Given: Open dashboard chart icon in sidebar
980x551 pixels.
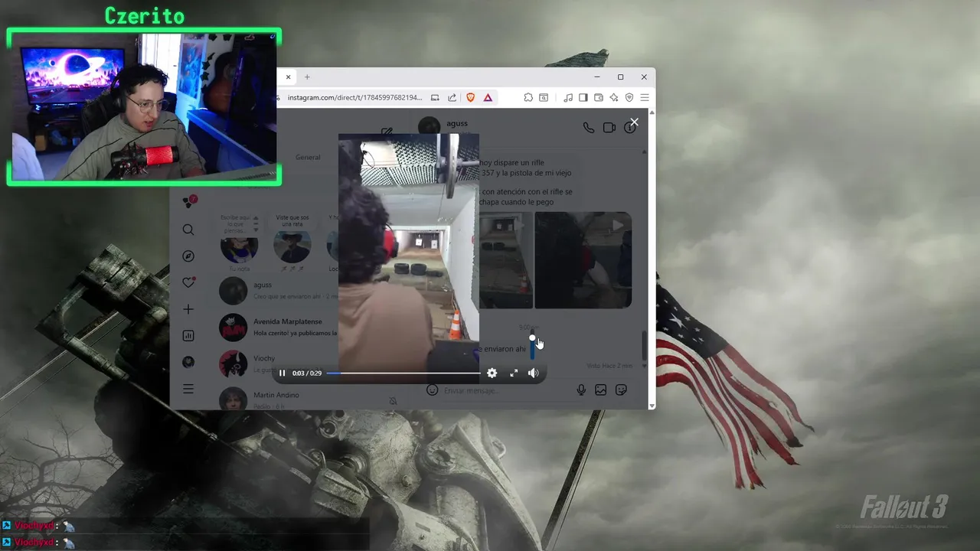Looking at the screenshot, I should tap(188, 336).
